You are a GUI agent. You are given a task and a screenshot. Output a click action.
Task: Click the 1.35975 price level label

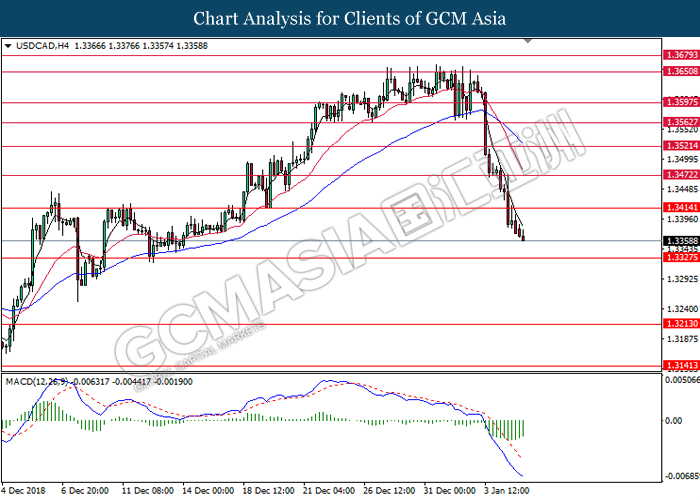[x=681, y=102]
